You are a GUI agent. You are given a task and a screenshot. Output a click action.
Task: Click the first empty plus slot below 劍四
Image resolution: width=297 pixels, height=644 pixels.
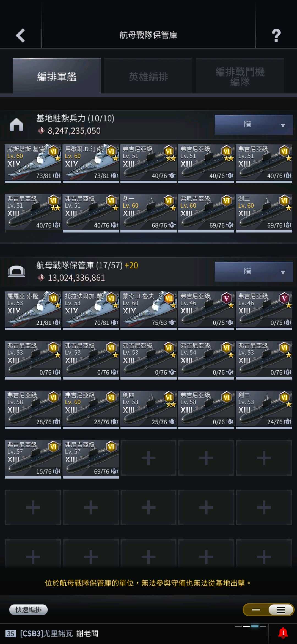click(x=148, y=458)
